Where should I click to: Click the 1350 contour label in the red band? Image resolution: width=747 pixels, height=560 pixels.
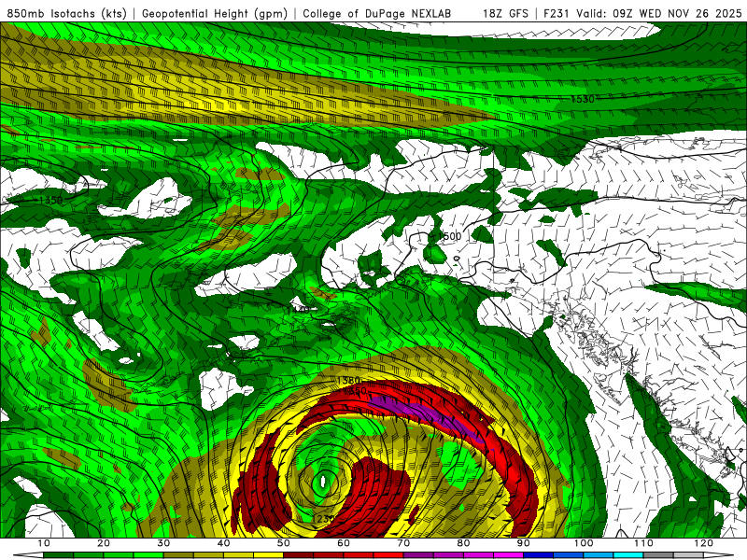click(356, 390)
